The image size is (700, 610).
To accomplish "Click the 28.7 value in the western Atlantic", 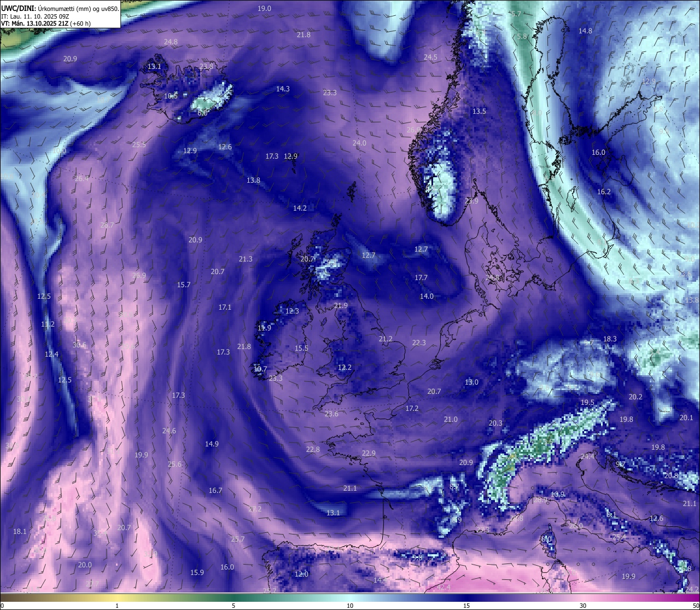I will (x=108, y=225).
